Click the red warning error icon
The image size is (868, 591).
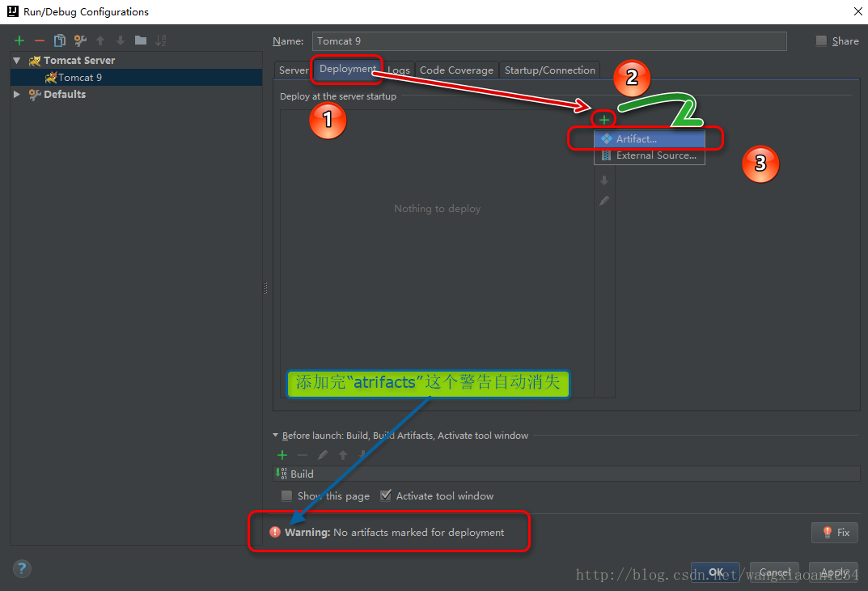tap(275, 532)
